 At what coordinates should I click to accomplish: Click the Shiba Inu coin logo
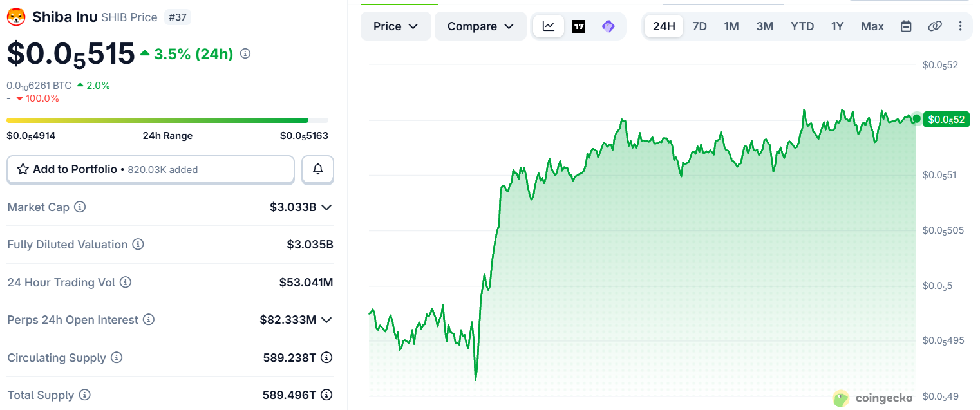pyautogui.click(x=16, y=17)
